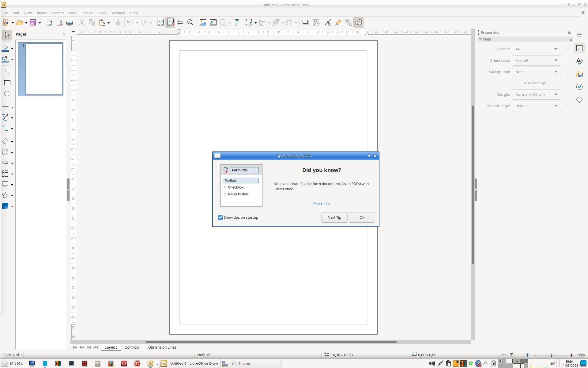Open the Orientation dropdown showing Portrait
This screenshot has height=368, width=588.
[536, 60]
